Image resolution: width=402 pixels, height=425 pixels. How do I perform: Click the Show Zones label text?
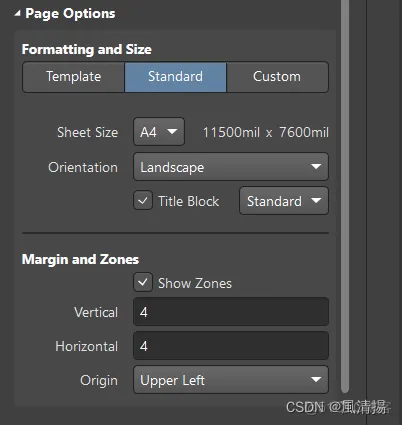(x=195, y=283)
